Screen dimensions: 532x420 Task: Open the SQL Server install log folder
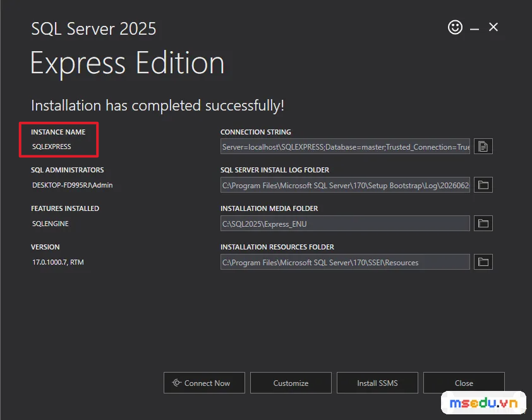(x=483, y=185)
